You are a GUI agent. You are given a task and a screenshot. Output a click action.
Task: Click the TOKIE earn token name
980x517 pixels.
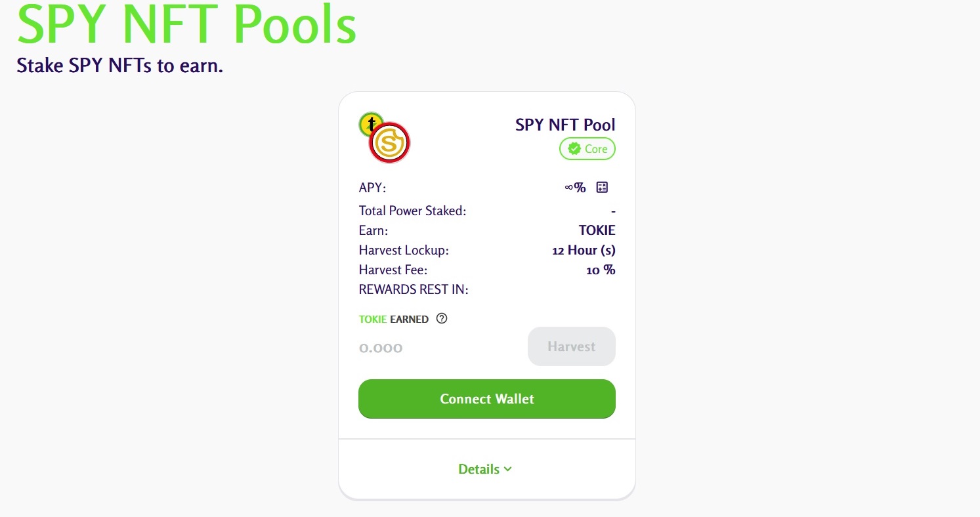(597, 230)
